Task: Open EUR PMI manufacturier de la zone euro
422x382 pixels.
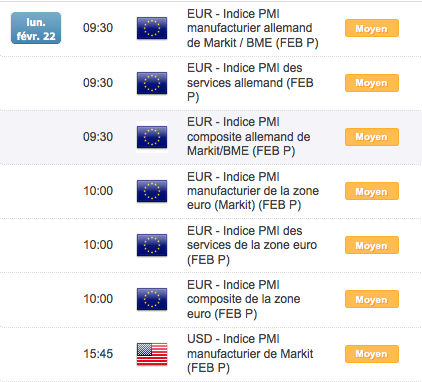Action: coord(253,191)
